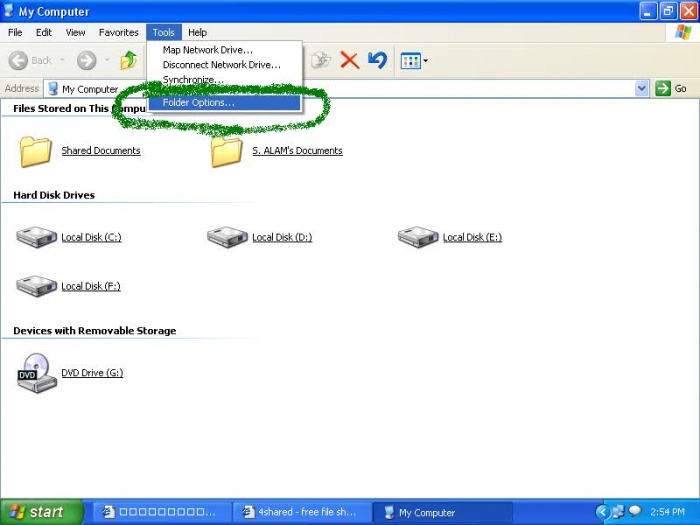The width and height of the screenshot is (700, 525).
Task: Click the Files Stored on This Computer heading
Action: point(79,108)
